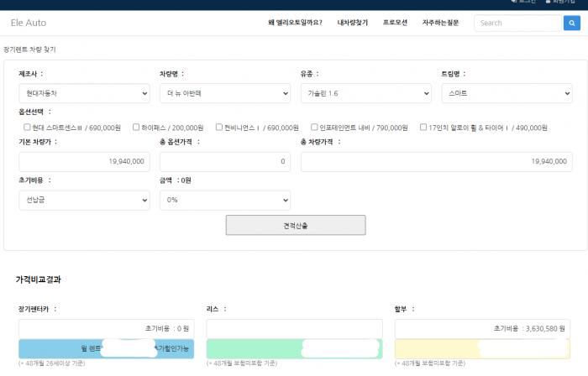588x376 pixels.
Task: Click the blue search magnifier button
Action: pos(571,23)
